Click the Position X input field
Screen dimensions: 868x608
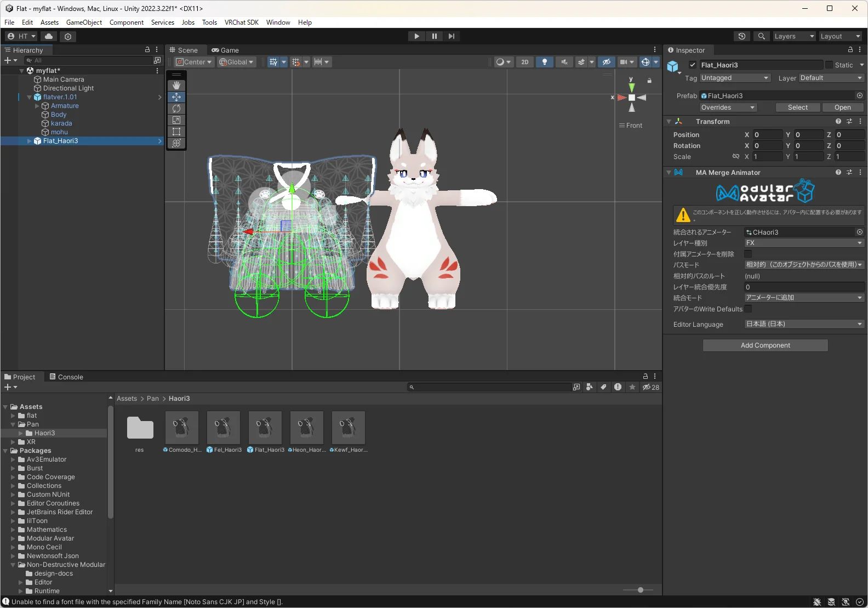(x=768, y=135)
